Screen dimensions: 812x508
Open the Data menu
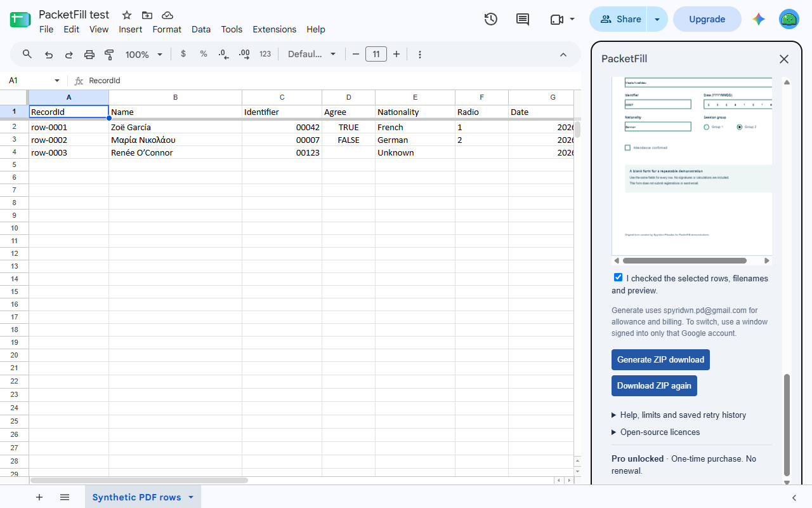coord(201,29)
